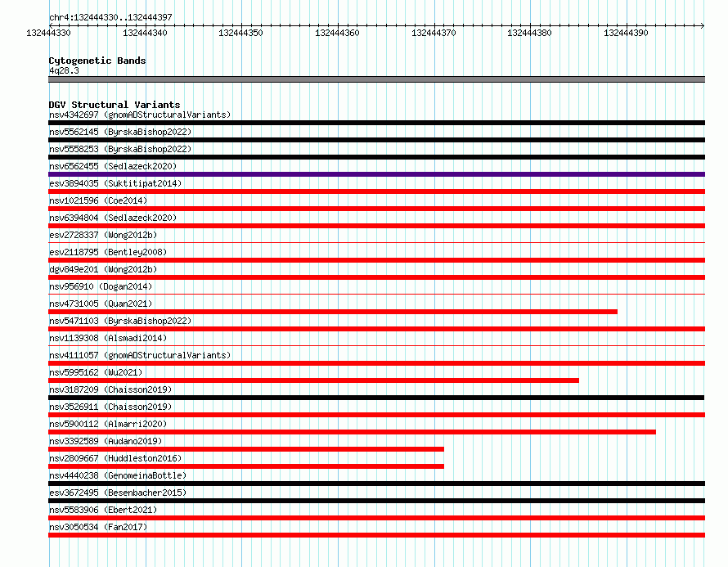Screen dimensions: 728x567
Task: Click the nsv3526911 Chaisson2019 label
Action: pyautogui.click(x=110, y=407)
